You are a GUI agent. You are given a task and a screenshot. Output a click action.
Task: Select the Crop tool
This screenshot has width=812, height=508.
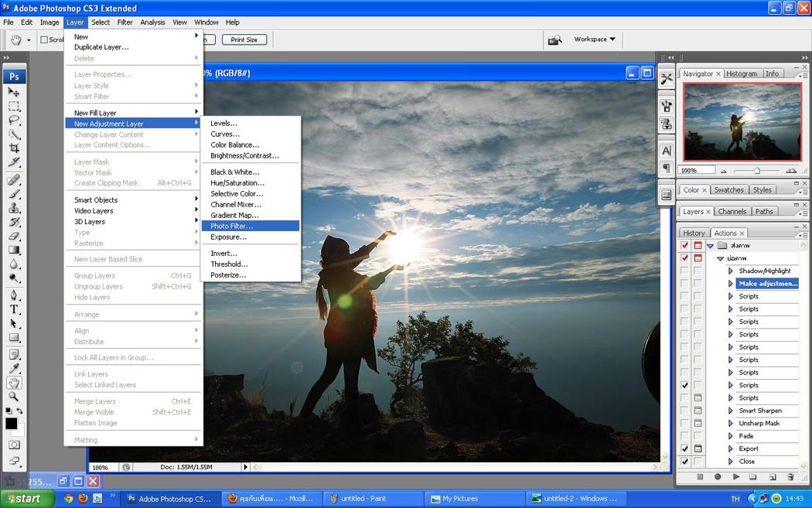[14, 148]
